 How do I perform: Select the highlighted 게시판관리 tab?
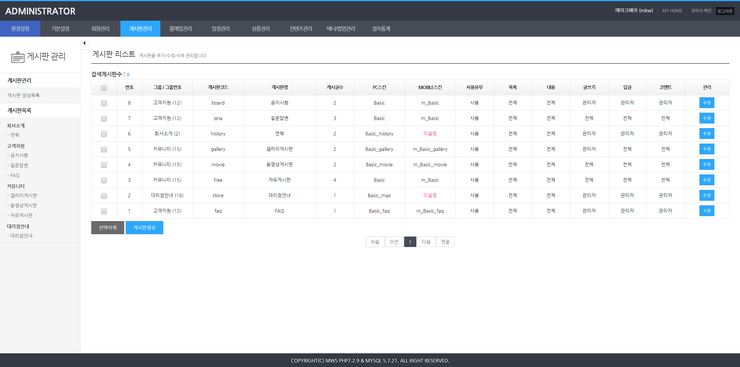click(x=140, y=29)
